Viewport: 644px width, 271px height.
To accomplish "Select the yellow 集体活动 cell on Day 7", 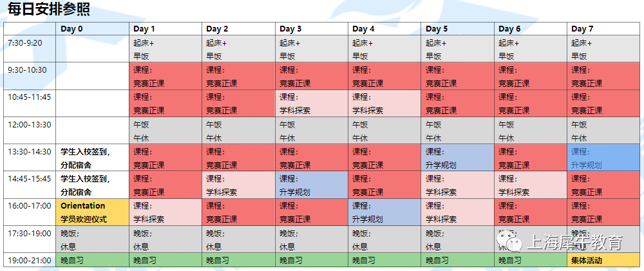I will [603, 259].
